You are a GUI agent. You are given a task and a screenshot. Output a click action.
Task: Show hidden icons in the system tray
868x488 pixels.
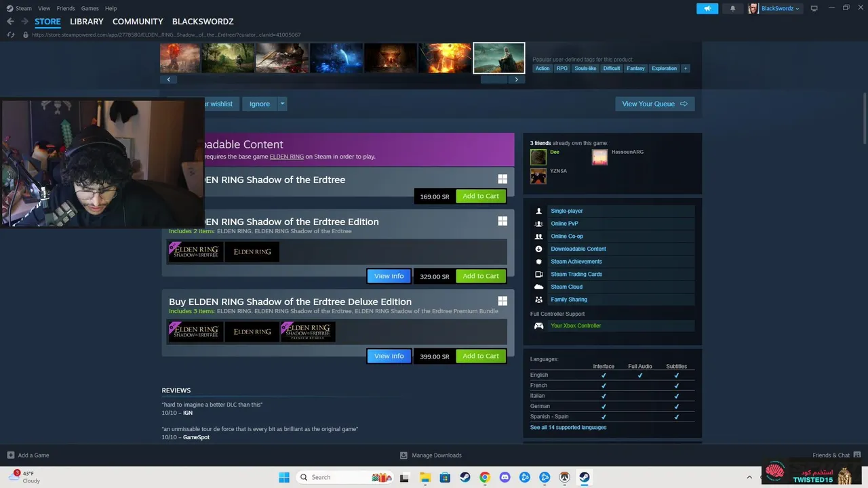(749, 477)
